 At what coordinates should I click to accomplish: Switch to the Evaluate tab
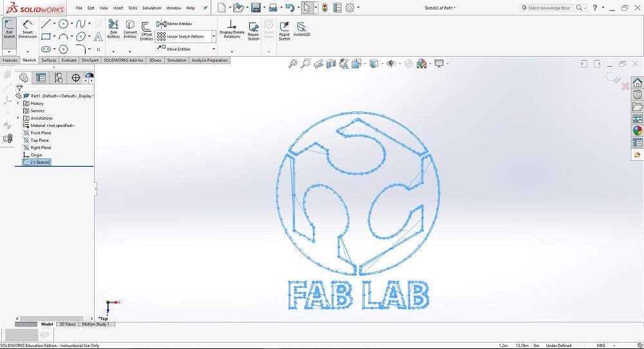click(69, 61)
